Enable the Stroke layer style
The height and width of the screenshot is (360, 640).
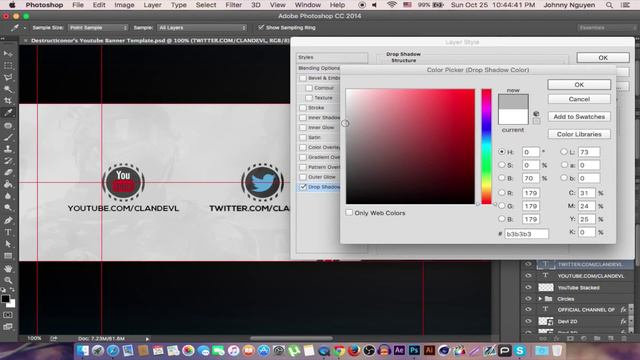(x=303, y=108)
